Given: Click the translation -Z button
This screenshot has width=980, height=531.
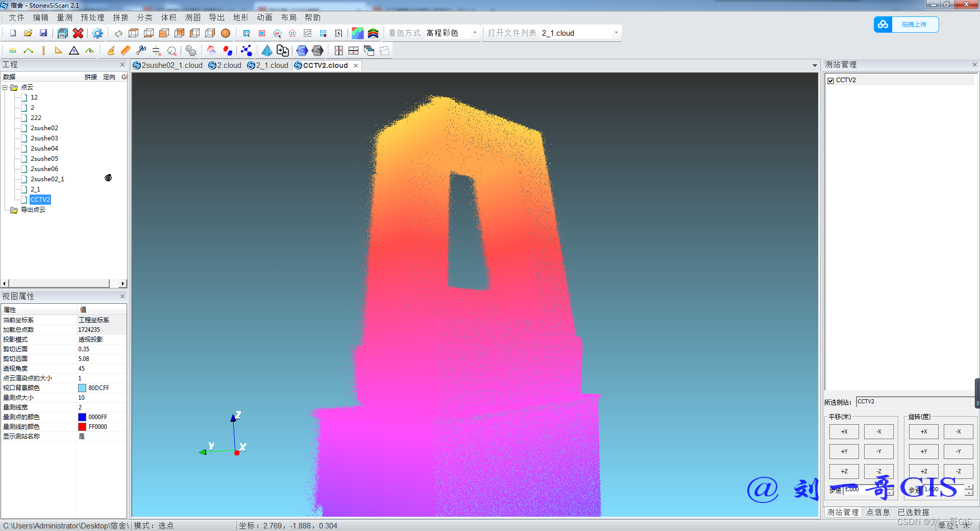Looking at the screenshot, I should [x=879, y=471].
